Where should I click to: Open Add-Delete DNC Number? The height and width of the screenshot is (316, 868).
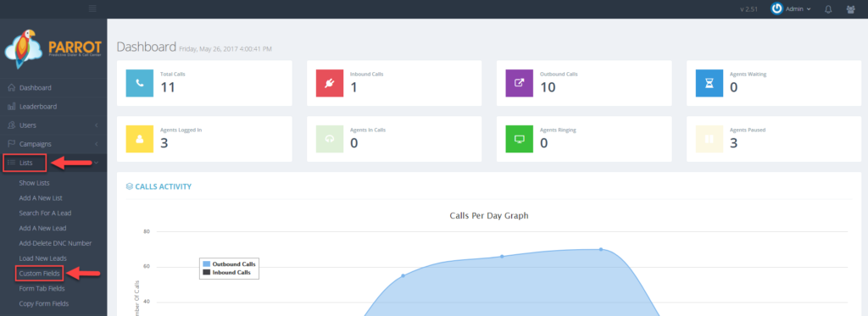(55, 243)
